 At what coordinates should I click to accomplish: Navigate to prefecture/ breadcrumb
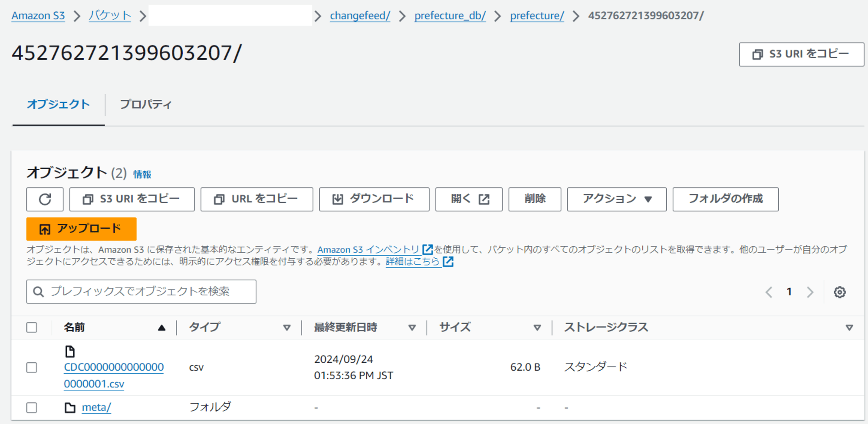(x=537, y=16)
